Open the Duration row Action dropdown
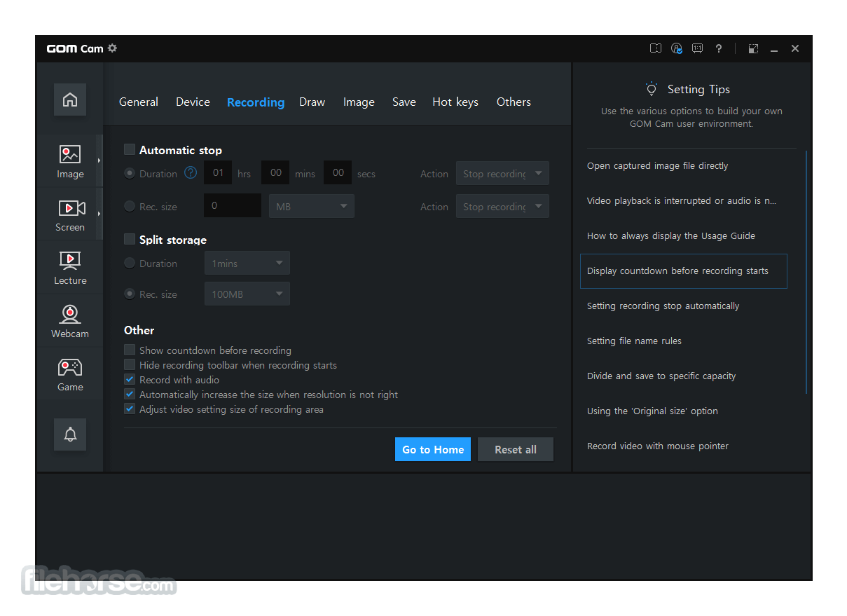The width and height of the screenshot is (847, 616). 502,173
